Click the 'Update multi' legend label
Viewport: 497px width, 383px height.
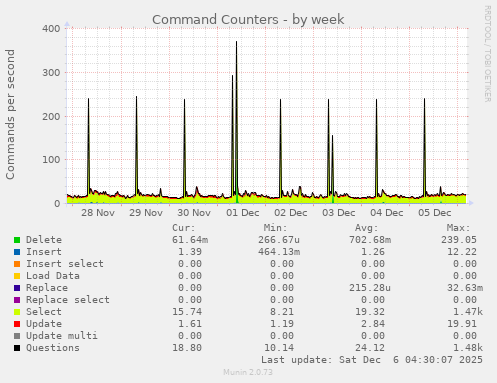(62, 336)
